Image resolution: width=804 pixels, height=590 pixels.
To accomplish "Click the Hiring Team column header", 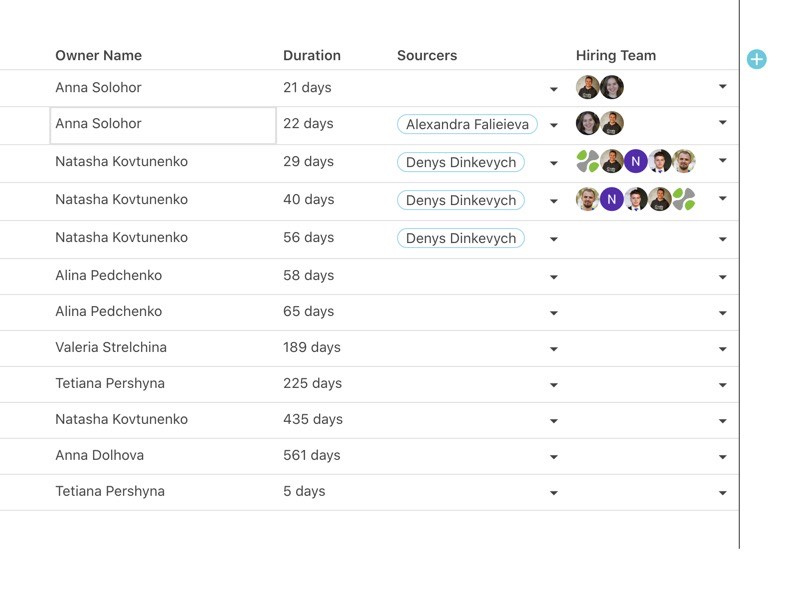I will [616, 55].
